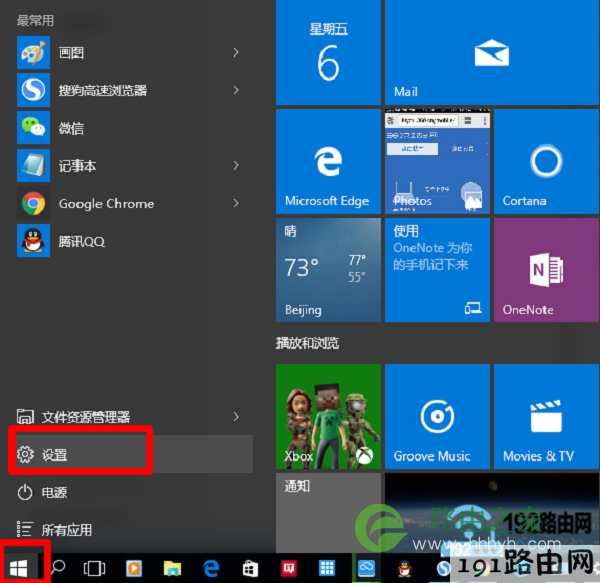Expand the Paint (画图) jump list arrow
Viewport: 600px width, 583px height.
pyautogui.click(x=236, y=52)
